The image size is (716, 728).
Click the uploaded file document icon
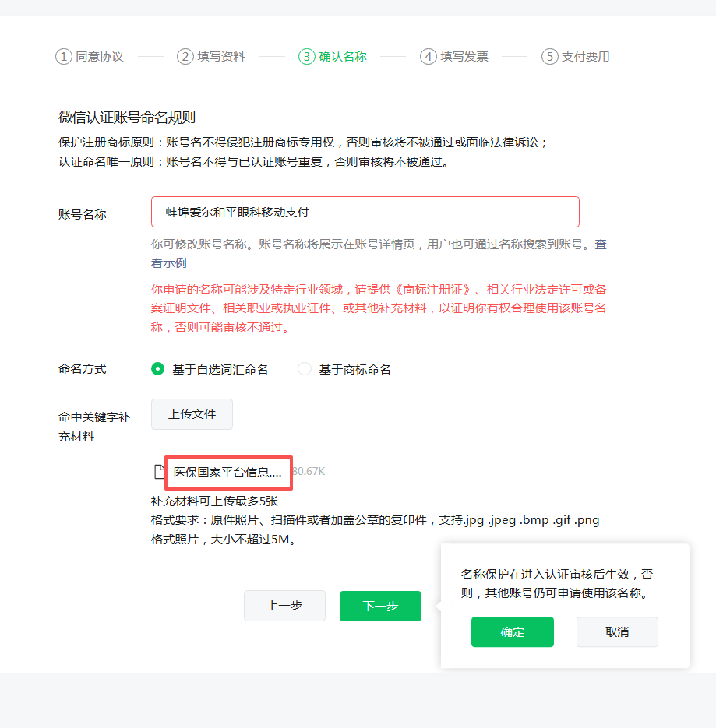pos(160,472)
